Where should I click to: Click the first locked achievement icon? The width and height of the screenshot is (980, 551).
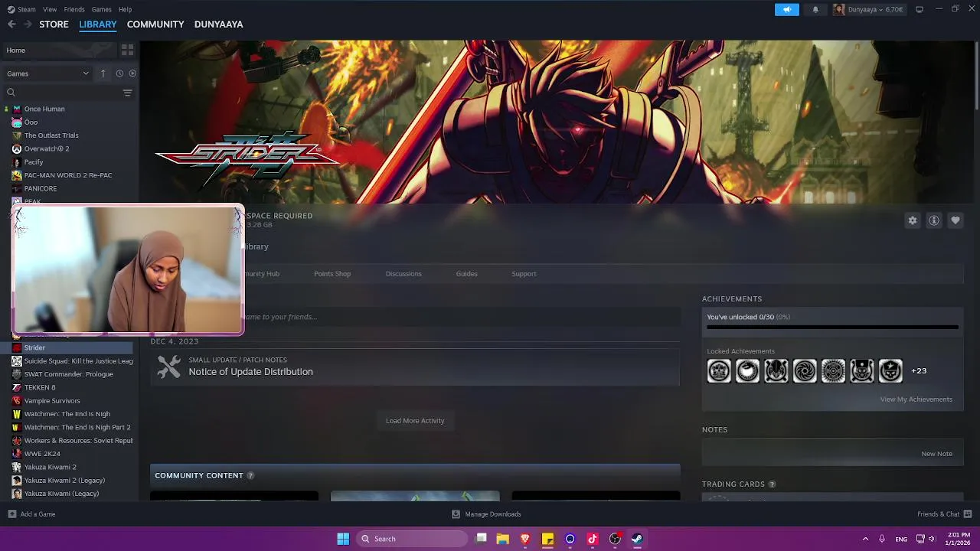pos(719,371)
